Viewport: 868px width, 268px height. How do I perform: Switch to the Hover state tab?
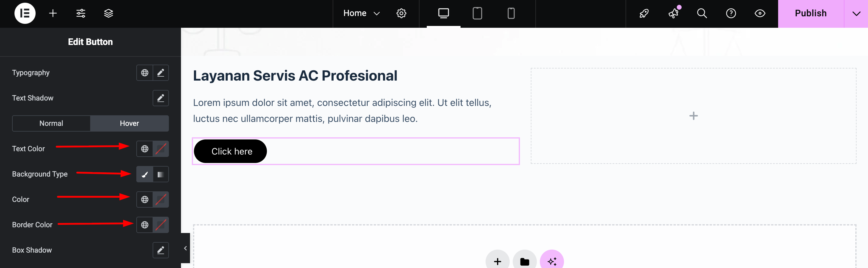pos(129,123)
